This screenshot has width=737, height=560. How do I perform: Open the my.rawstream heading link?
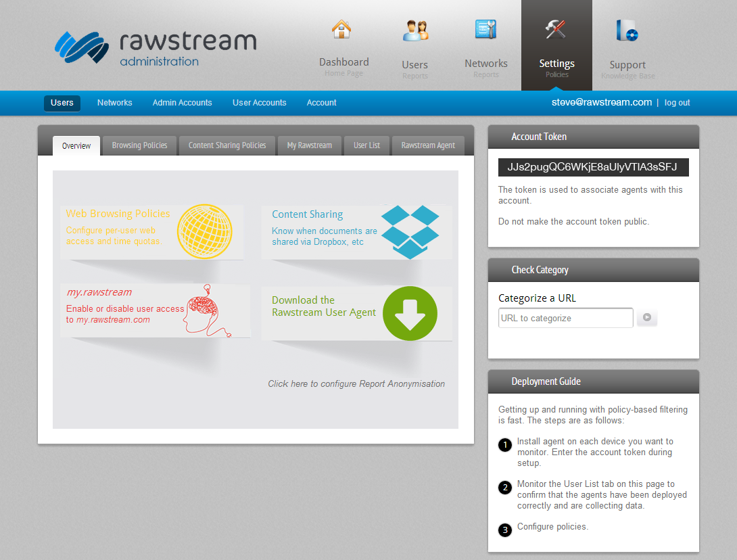click(99, 292)
